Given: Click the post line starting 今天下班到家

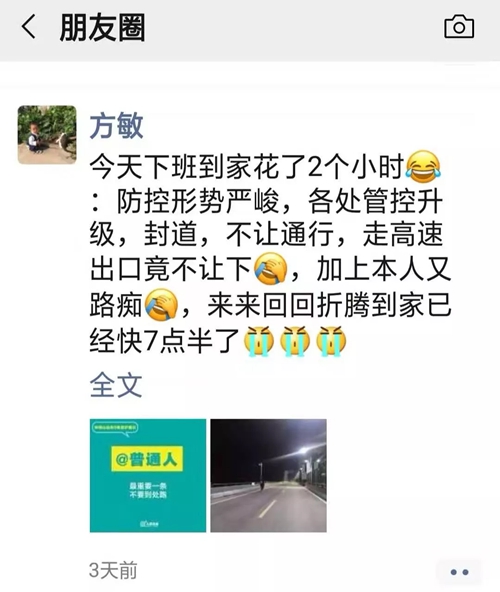Looking at the screenshot, I should [x=265, y=167].
